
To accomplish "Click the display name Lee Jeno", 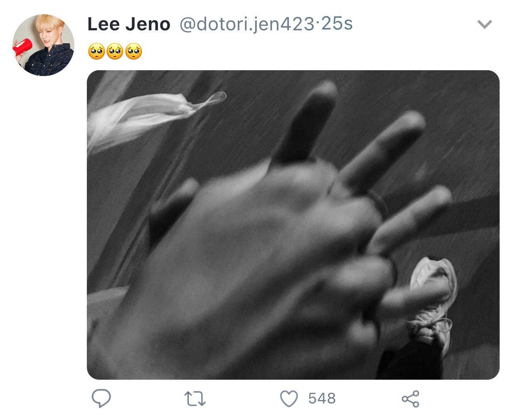I will (129, 24).
